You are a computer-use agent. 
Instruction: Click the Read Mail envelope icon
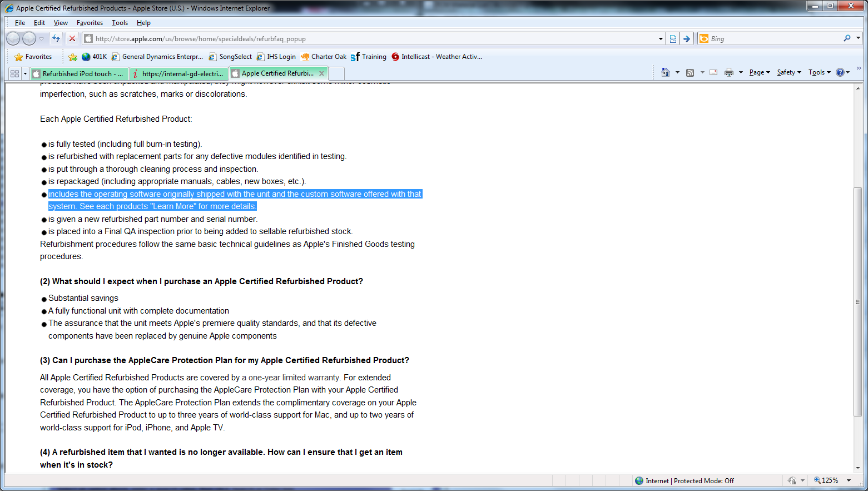tap(713, 72)
